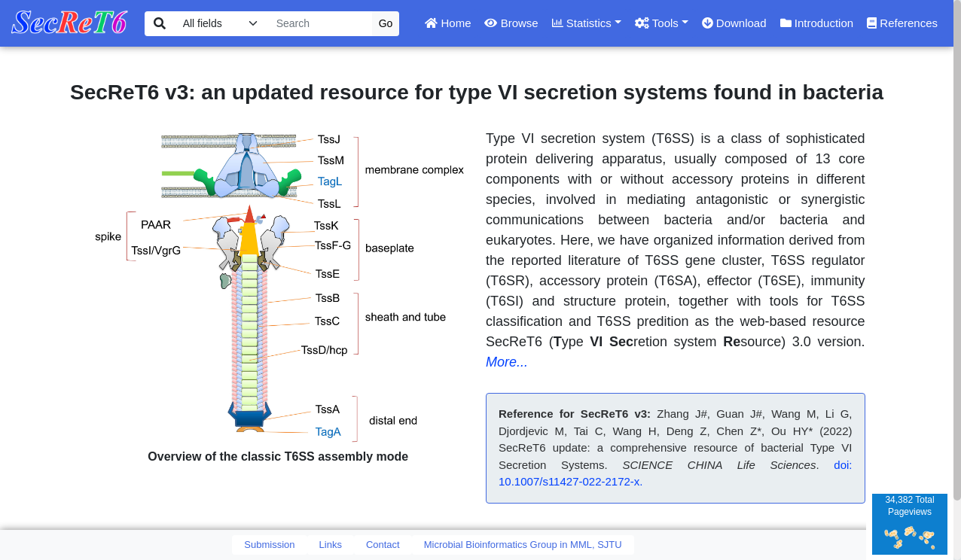Viewport: 961px width, 560px height.
Task: Click the 'TssK' label in diagram
Action: [x=326, y=226]
